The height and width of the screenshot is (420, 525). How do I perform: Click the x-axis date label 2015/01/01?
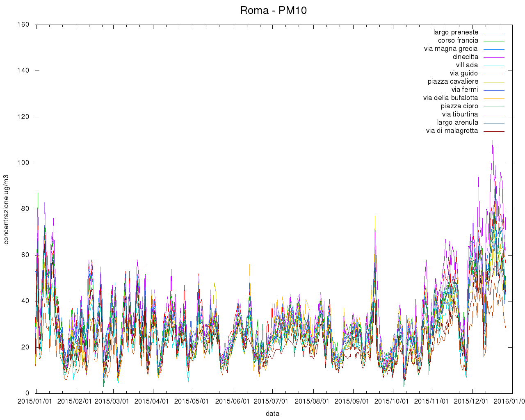coord(35,401)
